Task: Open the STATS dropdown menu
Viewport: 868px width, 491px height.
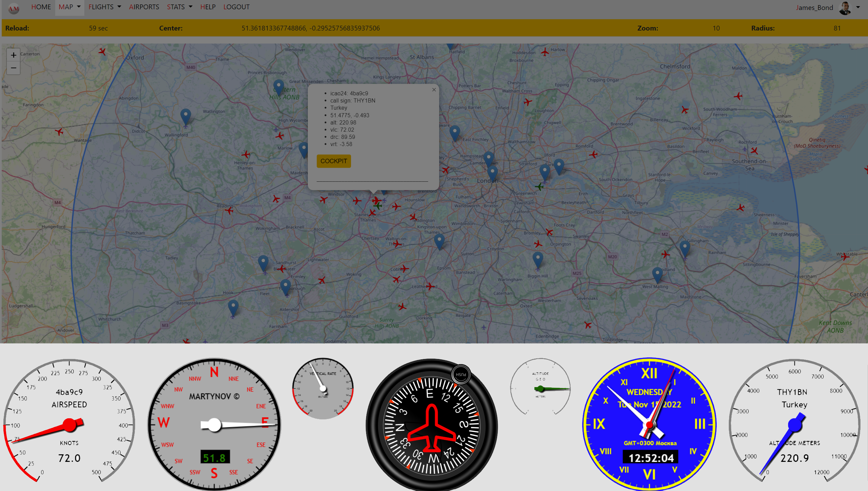Action: click(179, 7)
